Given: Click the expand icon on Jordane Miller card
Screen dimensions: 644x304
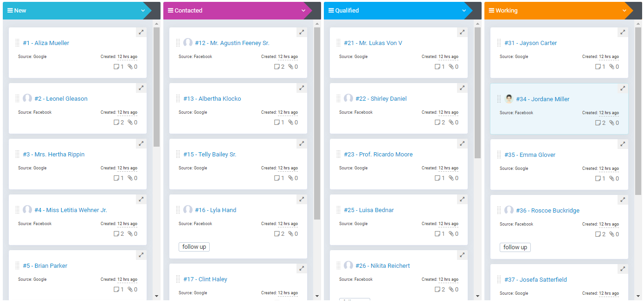Looking at the screenshot, I should pyautogui.click(x=623, y=88).
